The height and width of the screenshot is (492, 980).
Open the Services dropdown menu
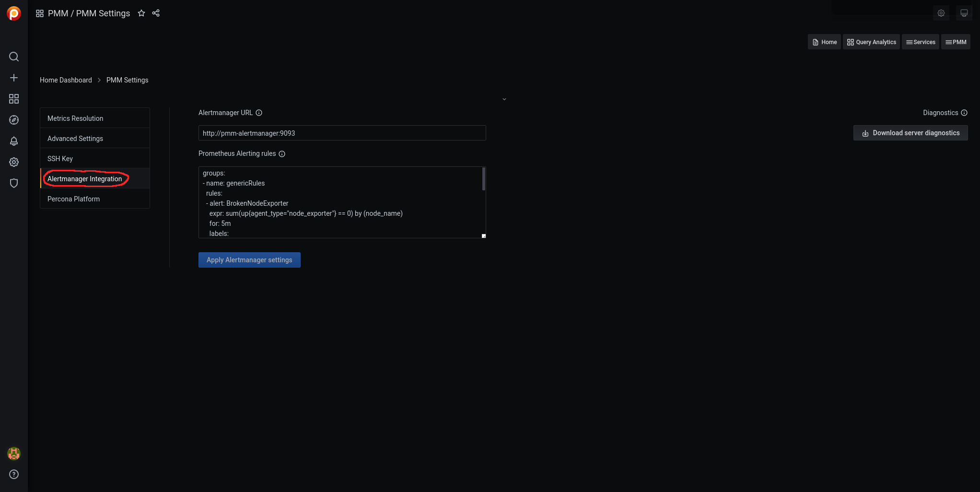coord(920,42)
